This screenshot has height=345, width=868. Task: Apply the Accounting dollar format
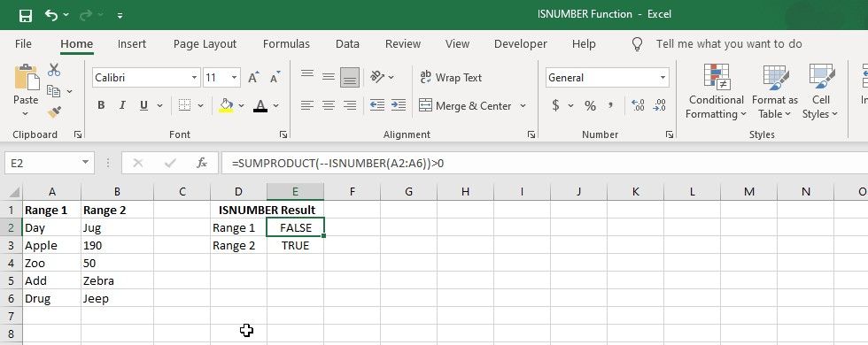[555, 105]
